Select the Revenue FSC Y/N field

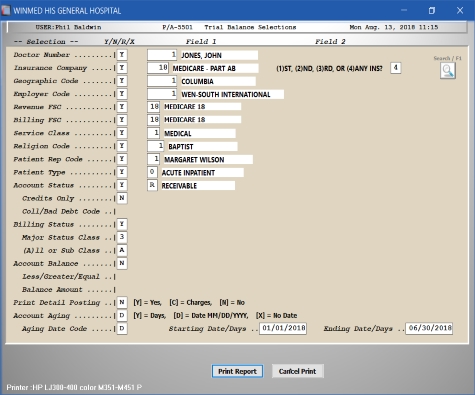122,107
